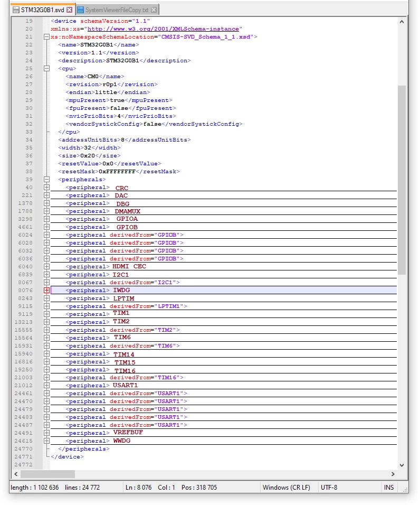Expand the USART1 peripheral fold at line 21012

pos(46,386)
